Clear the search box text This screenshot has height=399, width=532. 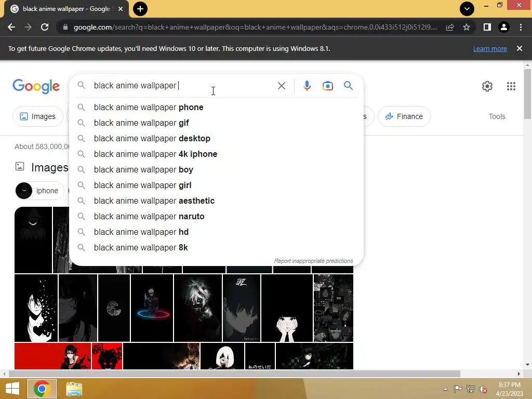pyautogui.click(x=281, y=86)
